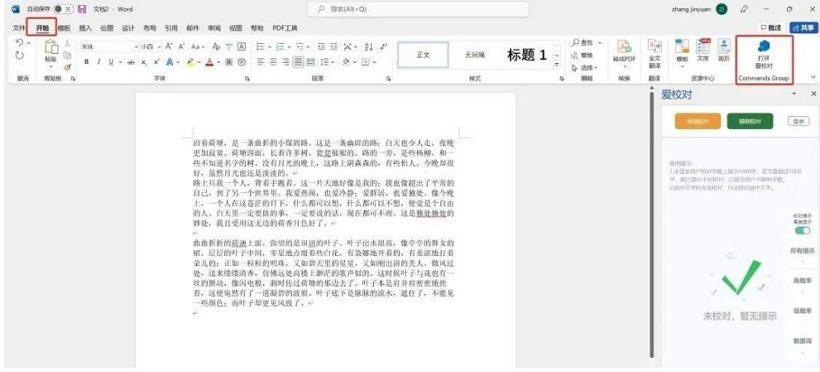Click the Shrink Font icon
820x372 pixels.
point(181,47)
